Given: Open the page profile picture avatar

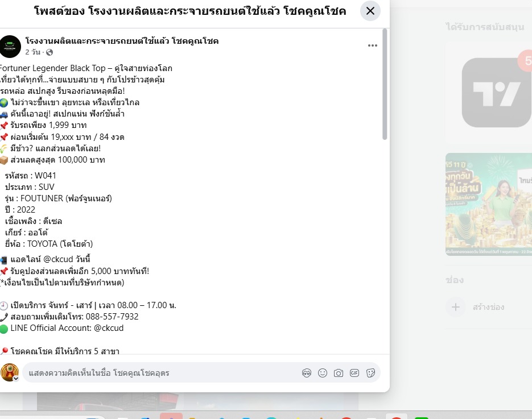Looking at the screenshot, I should coord(10,47).
